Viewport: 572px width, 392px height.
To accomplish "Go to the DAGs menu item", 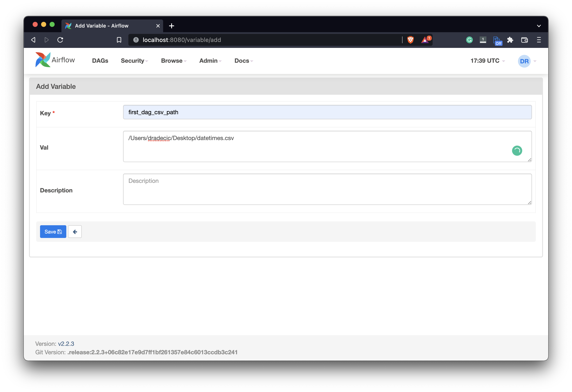I will pos(100,61).
